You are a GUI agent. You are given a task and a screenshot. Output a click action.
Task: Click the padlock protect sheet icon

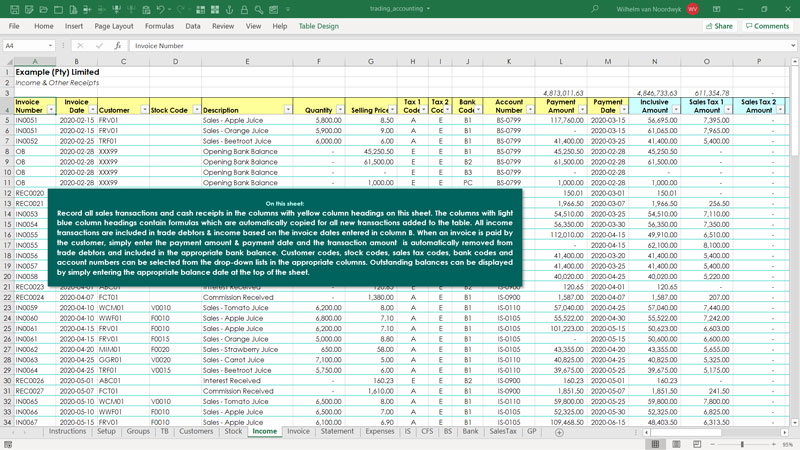244,9
